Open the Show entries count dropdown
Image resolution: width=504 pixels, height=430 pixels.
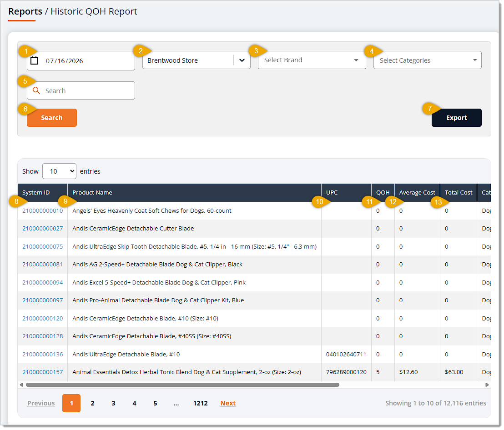click(60, 172)
